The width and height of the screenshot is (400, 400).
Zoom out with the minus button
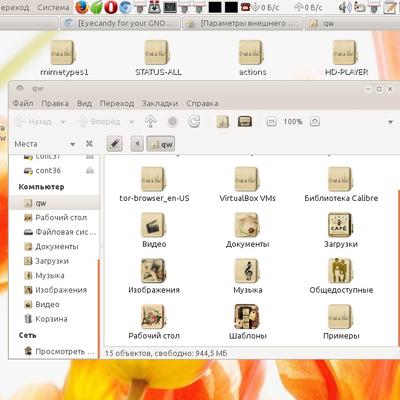271,122
